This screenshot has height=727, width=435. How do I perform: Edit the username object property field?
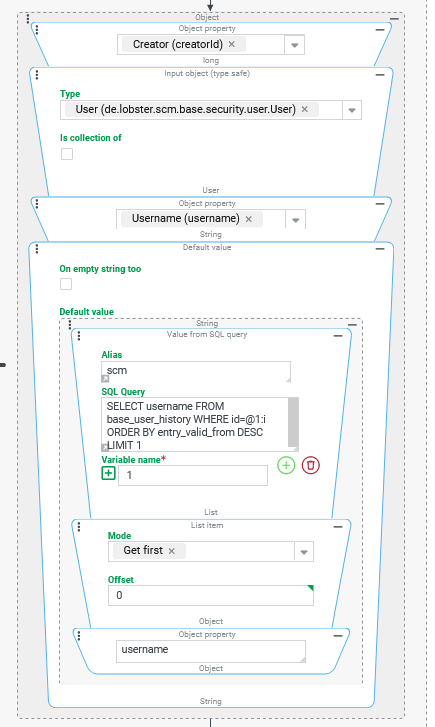click(x=211, y=651)
